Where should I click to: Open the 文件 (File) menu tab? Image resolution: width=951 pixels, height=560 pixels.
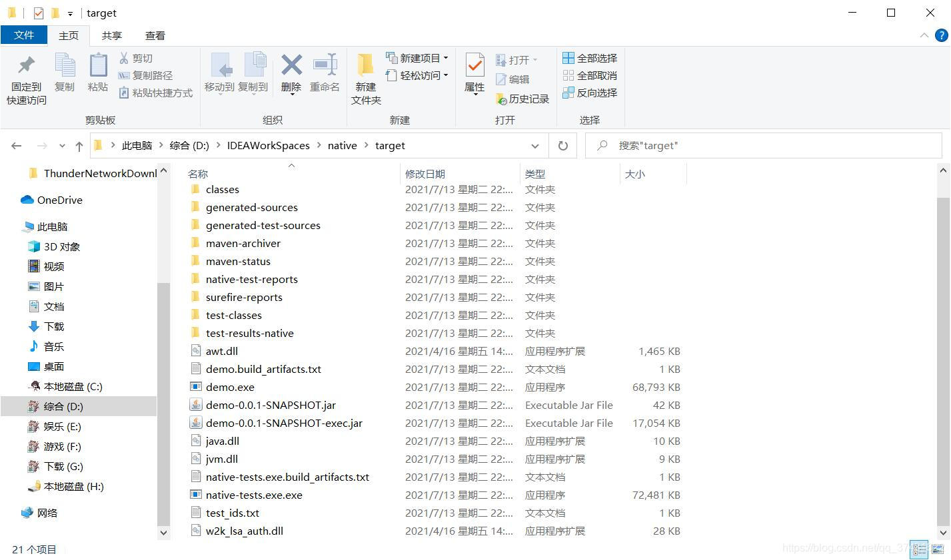point(24,35)
